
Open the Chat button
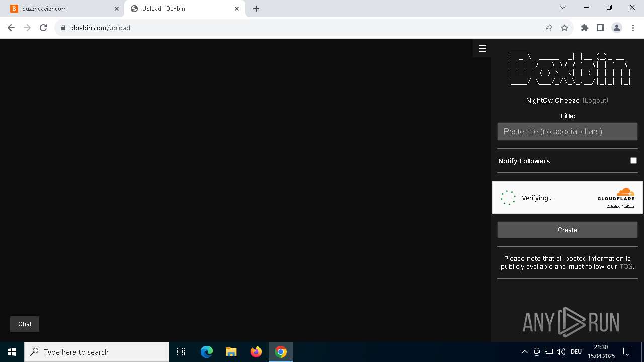pyautogui.click(x=25, y=324)
